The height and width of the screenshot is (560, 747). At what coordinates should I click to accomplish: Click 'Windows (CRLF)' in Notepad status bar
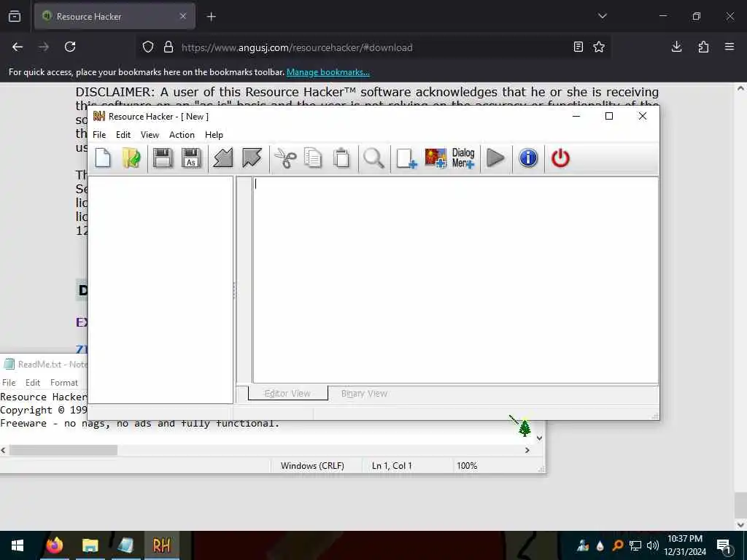click(312, 466)
